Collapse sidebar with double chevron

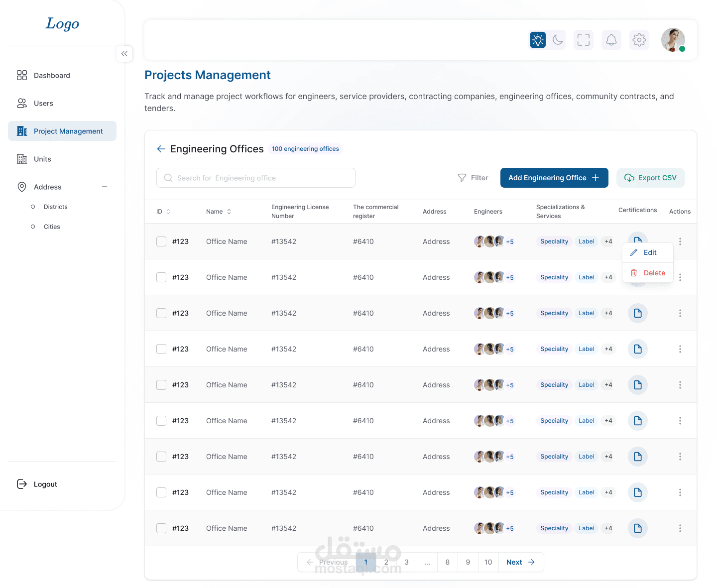click(124, 54)
